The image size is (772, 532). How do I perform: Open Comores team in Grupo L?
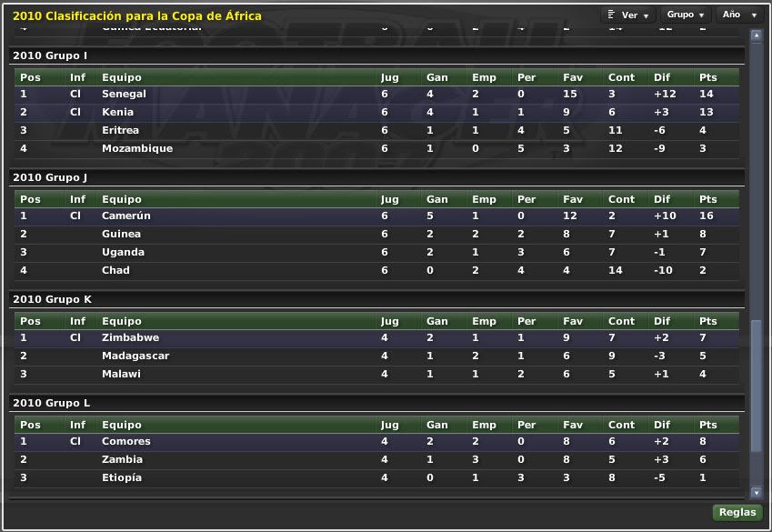(126, 441)
